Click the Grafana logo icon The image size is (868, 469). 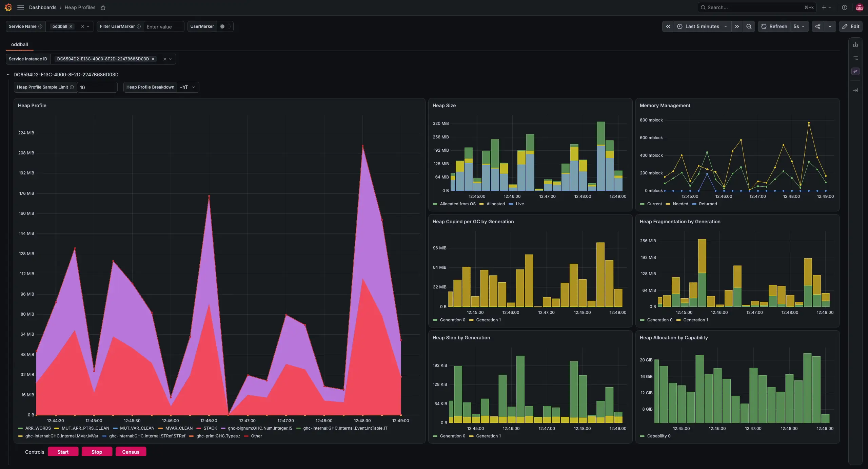(8, 7)
